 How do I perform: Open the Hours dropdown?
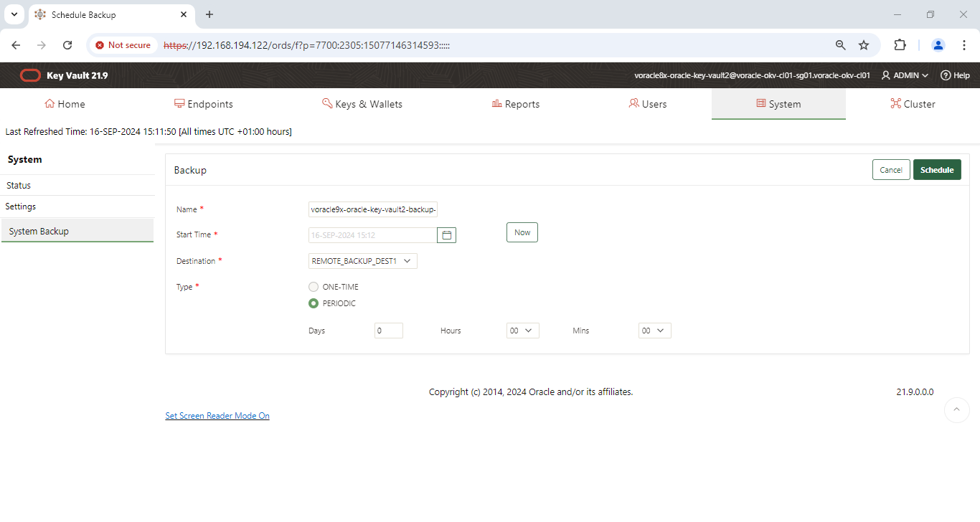tap(522, 331)
